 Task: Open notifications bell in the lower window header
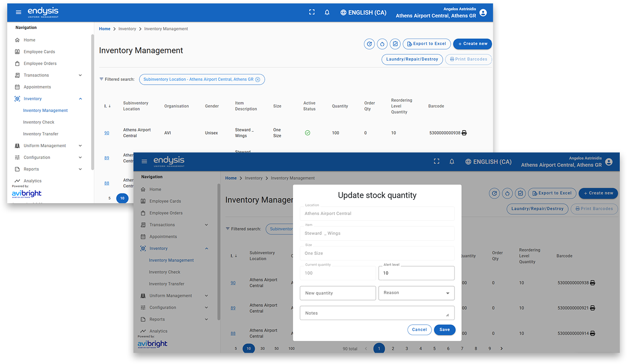[452, 162]
